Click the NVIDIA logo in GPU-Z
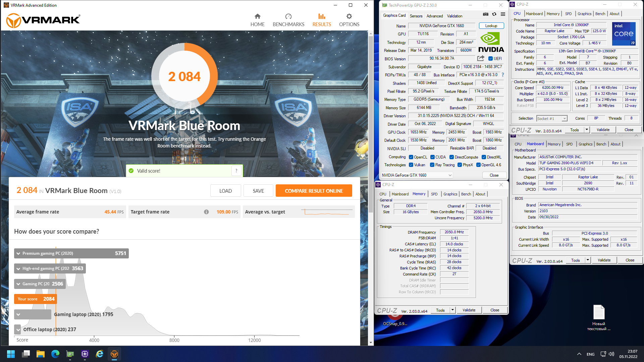Screen dimensions: 644x362 click(491, 43)
